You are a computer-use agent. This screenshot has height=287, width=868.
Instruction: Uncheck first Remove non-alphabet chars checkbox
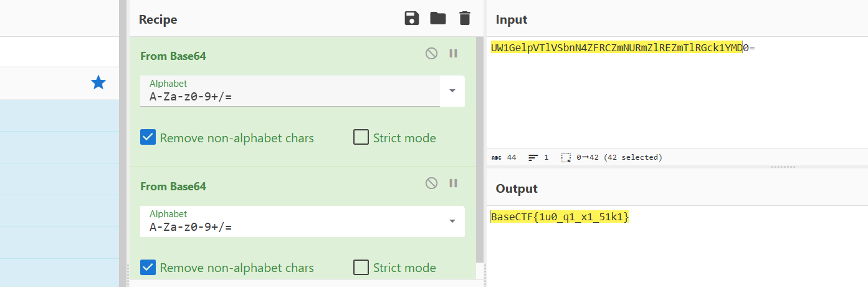tap(148, 137)
